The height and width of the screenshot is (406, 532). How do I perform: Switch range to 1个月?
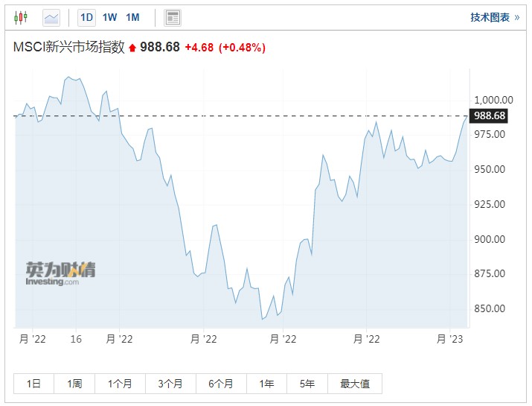(120, 384)
